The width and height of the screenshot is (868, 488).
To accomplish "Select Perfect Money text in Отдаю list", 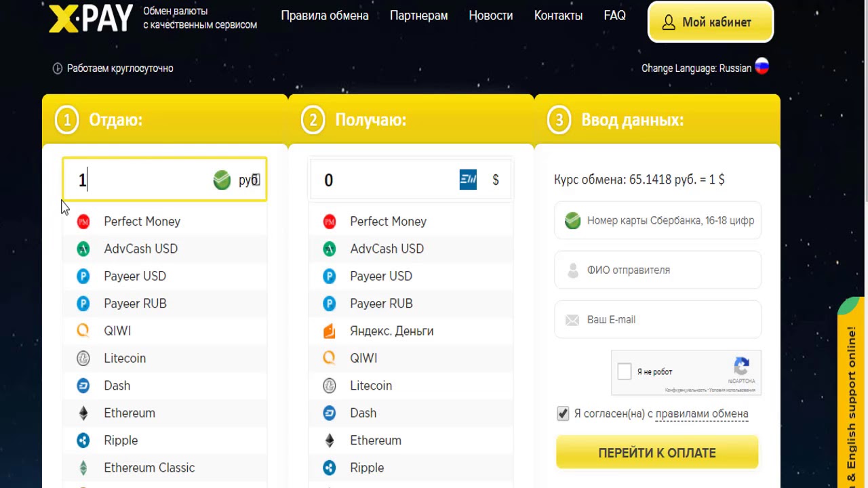I will [x=142, y=222].
